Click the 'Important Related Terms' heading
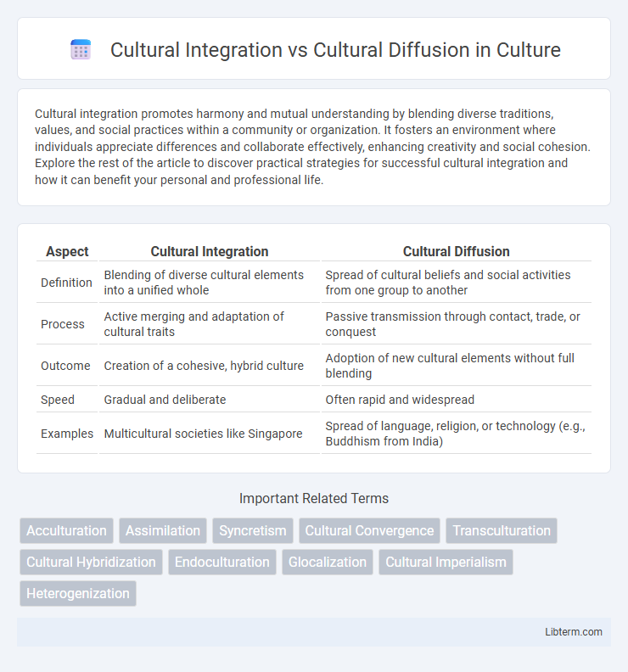 tap(314, 498)
